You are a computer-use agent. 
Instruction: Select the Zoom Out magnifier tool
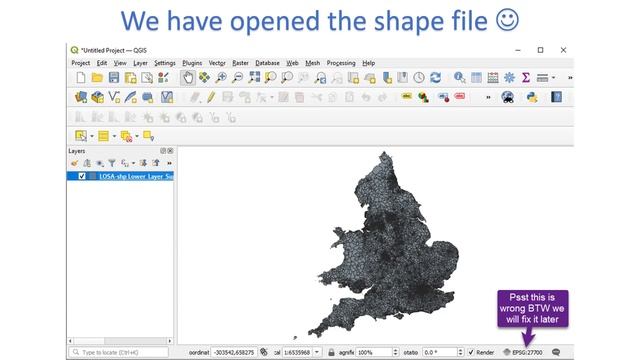(x=237, y=78)
